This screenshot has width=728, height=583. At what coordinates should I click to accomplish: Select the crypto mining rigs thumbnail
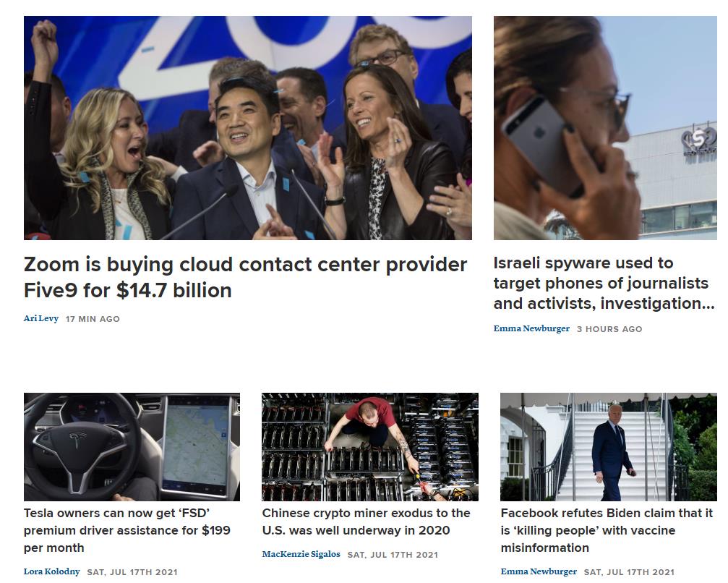point(369,447)
